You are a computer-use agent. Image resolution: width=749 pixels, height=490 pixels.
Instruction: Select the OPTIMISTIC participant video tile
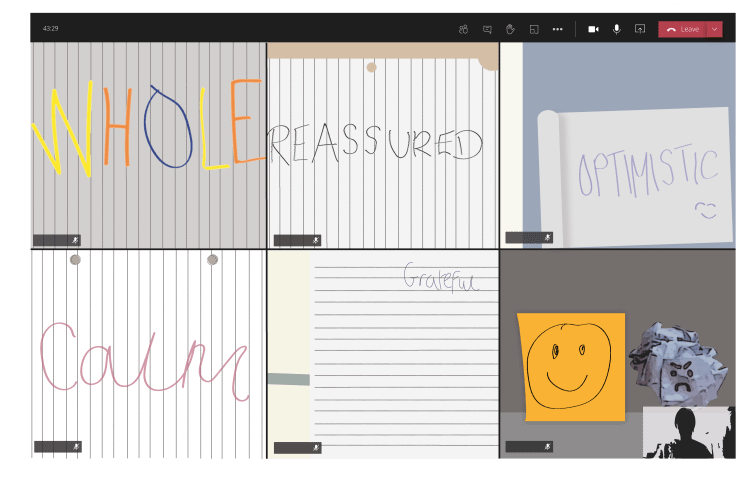click(617, 145)
